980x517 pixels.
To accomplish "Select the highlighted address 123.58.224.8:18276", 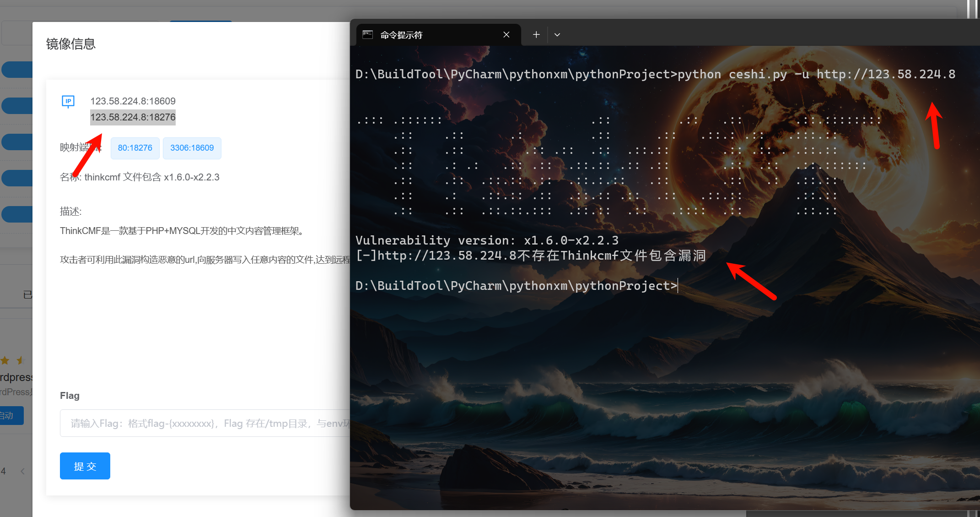I will 133,117.
